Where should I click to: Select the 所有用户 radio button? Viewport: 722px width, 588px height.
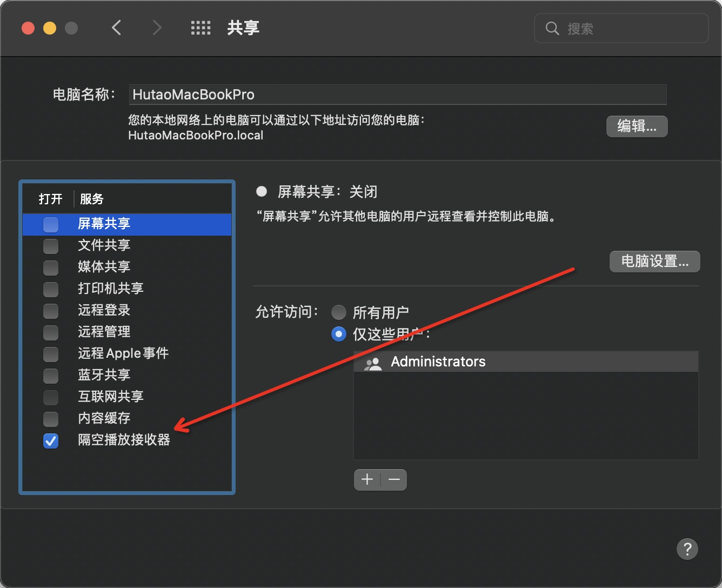tap(339, 312)
